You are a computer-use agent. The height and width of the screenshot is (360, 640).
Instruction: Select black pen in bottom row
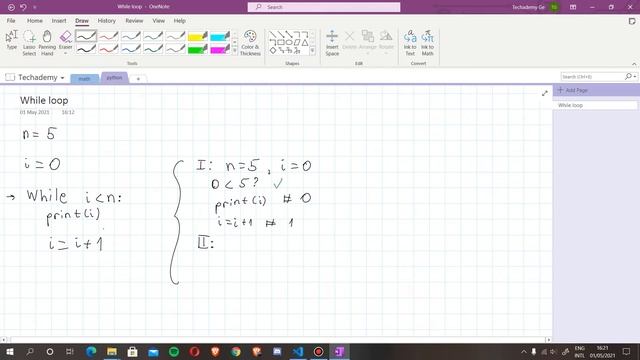click(x=86, y=49)
